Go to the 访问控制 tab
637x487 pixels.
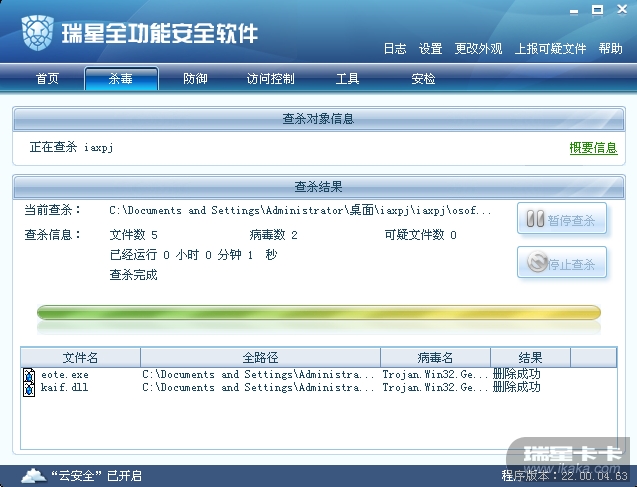(x=271, y=78)
